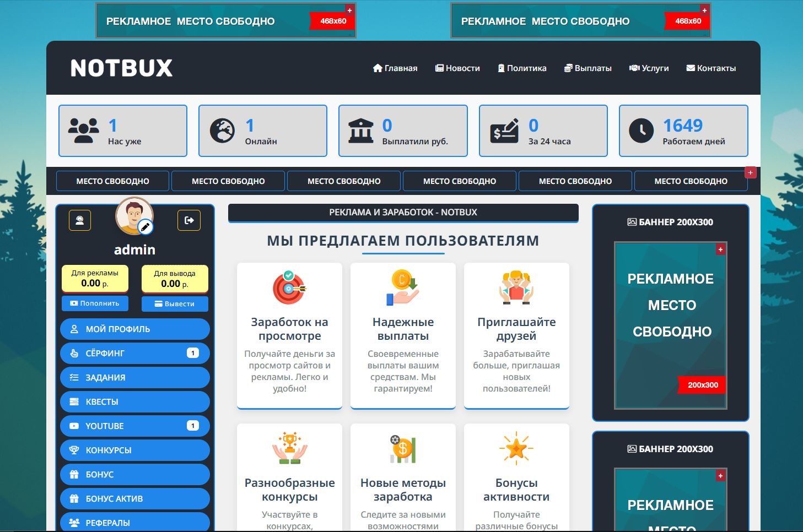Click the Надежные выплаты card title
The image size is (803, 532).
[403, 329]
